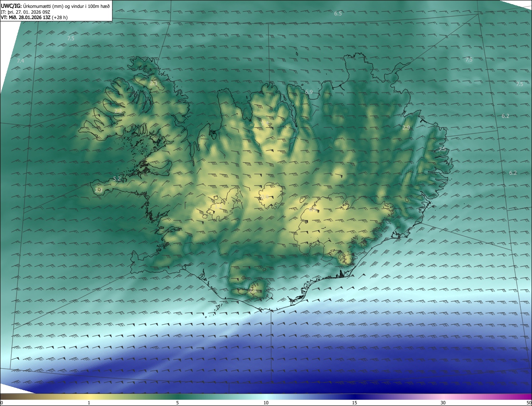The image size is (532, 406).
Task: Click the "5" label on the color scale
Action: (x=177, y=403)
